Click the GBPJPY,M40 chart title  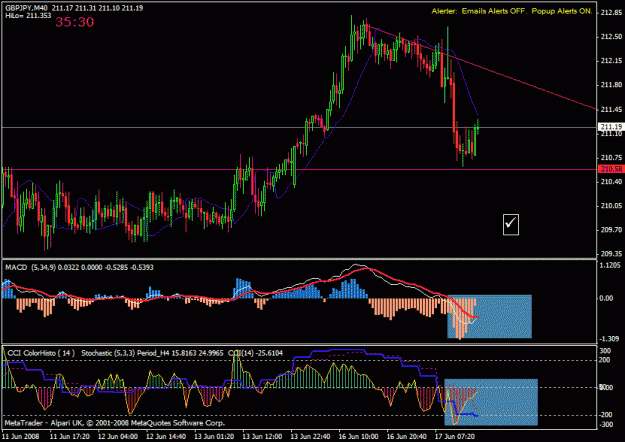[x=26, y=8]
